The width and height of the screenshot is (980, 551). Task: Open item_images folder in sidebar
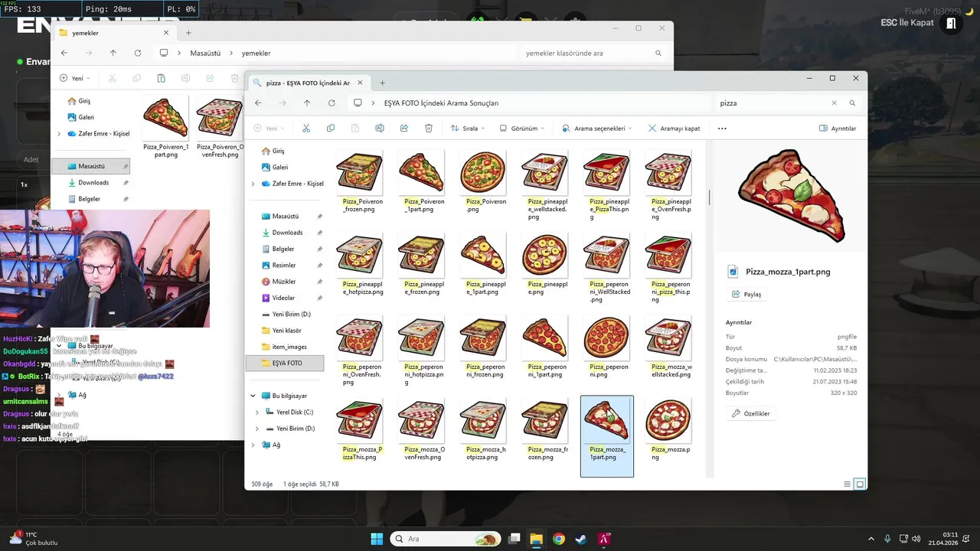tap(289, 347)
